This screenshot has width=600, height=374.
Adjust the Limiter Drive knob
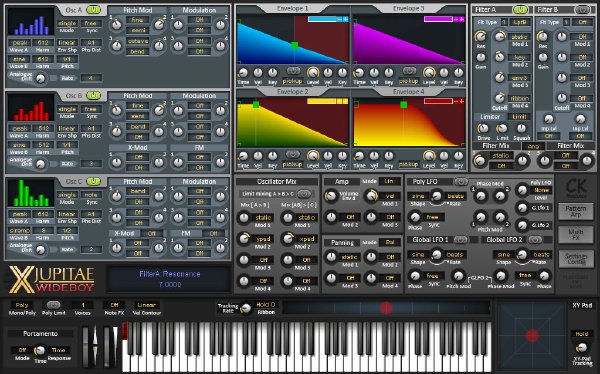point(484,128)
